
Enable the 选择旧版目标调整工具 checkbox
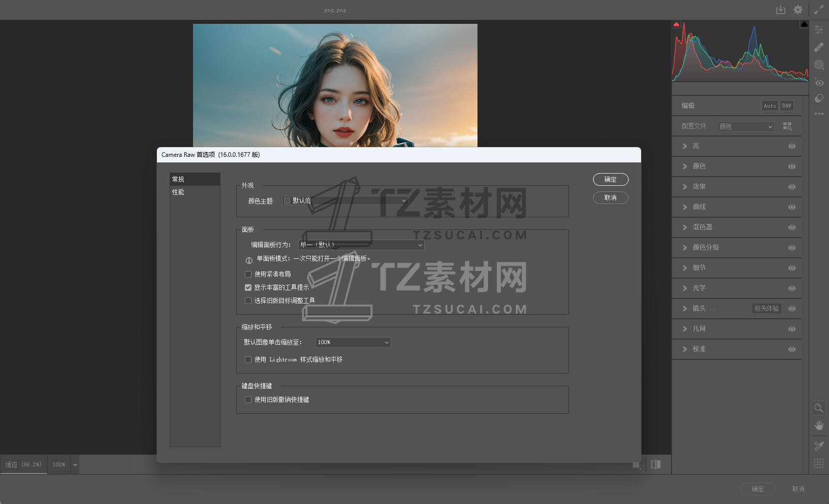tap(248, 300)
